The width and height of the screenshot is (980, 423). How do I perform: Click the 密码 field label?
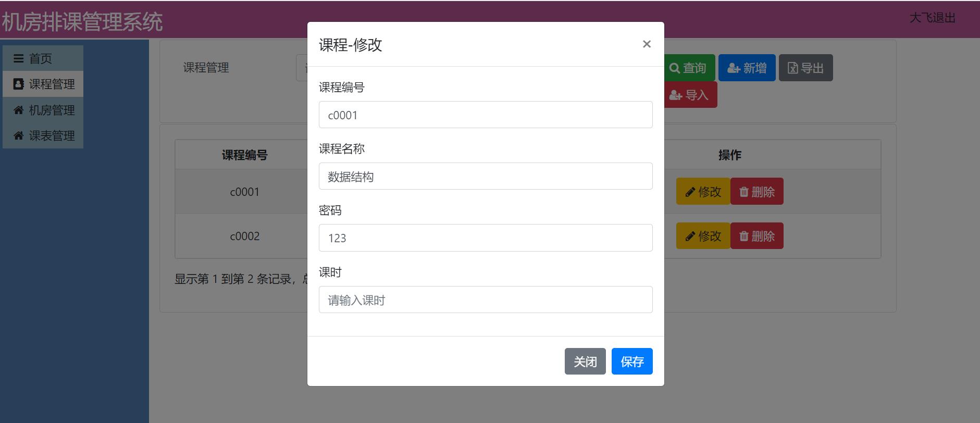[330, 210]
